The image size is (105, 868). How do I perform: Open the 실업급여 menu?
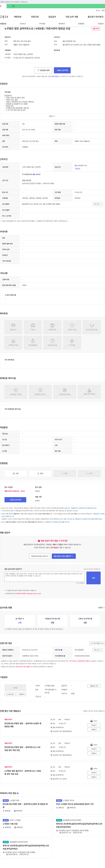point(52,17)
